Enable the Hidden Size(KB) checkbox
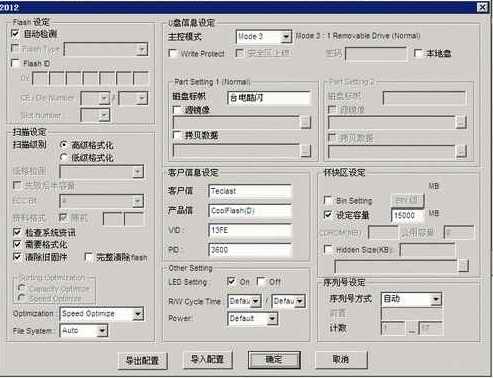Image resolution: width=493 pixels, height=378 pixels. (328, 249)
